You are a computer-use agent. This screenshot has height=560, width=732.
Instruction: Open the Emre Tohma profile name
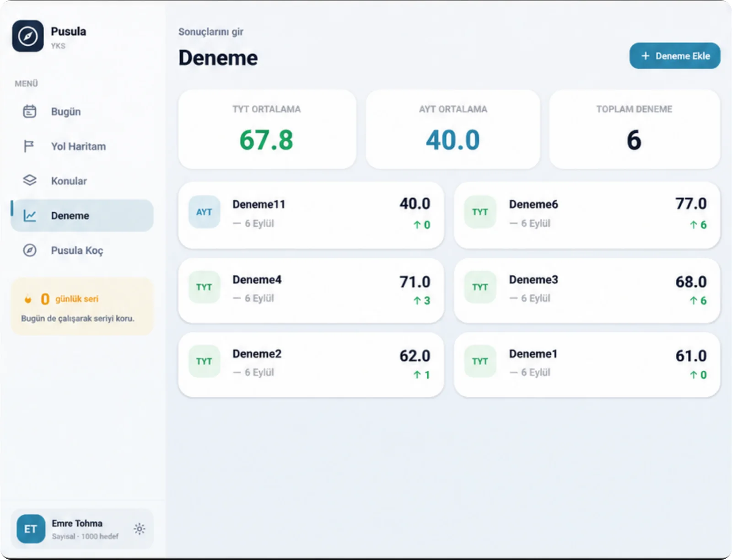click(77, 523)
